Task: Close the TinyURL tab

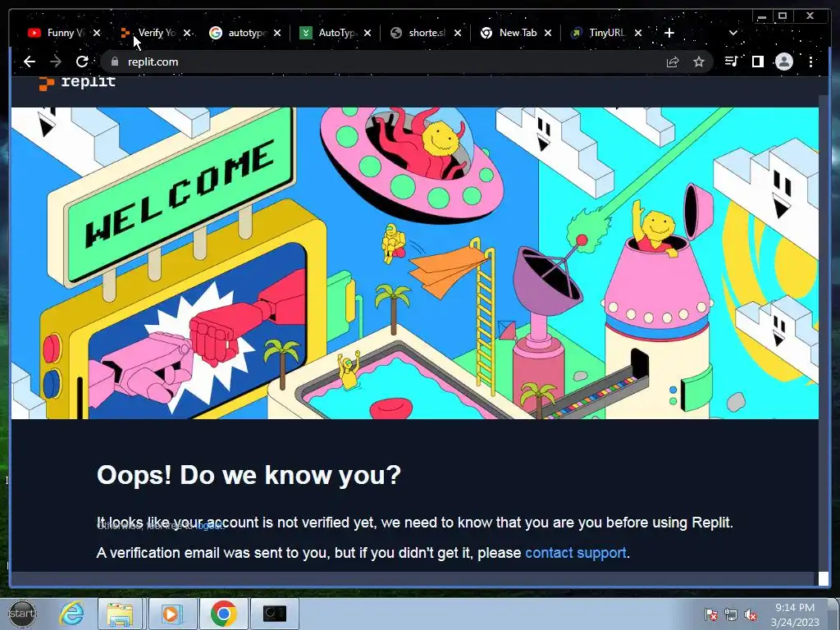Action: tap(638, 33)
